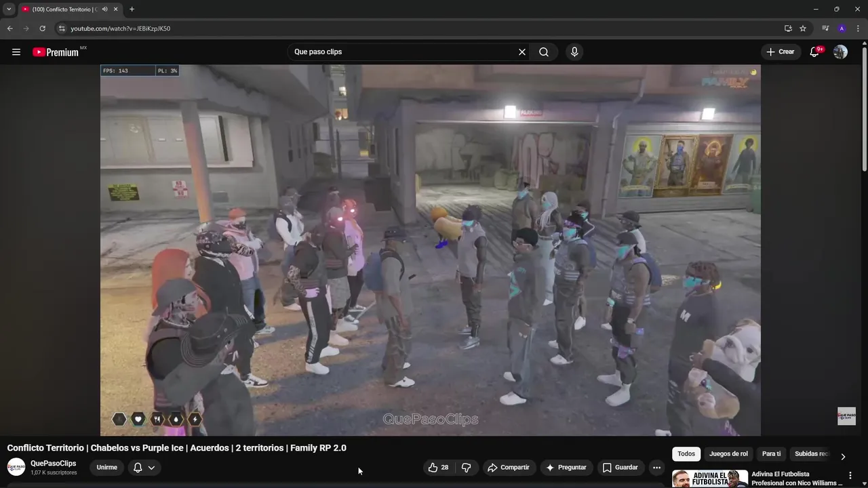Open the YouTube hamburger guide menu
Image resolution: width=868 pixels, height=488 pixels.
pyautogui.click(x=16, y=52)
